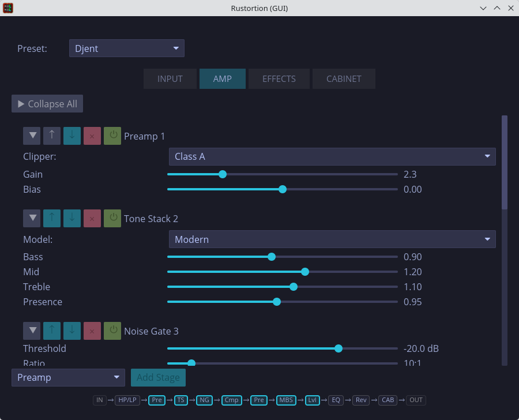Click the OUT node in signal chain
This screenshot has height=420, width=519.
(x=416, y=400)
